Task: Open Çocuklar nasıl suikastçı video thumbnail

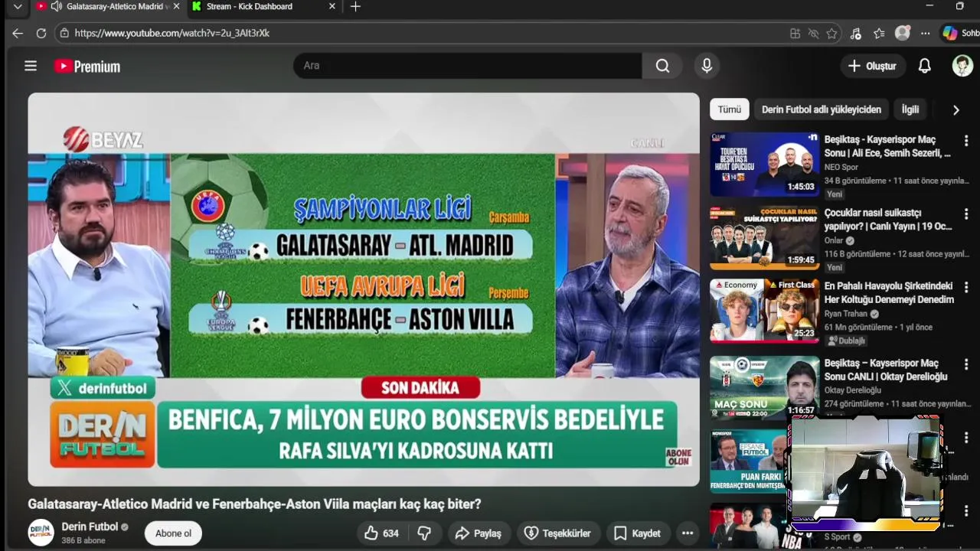Action: [764, 238]
